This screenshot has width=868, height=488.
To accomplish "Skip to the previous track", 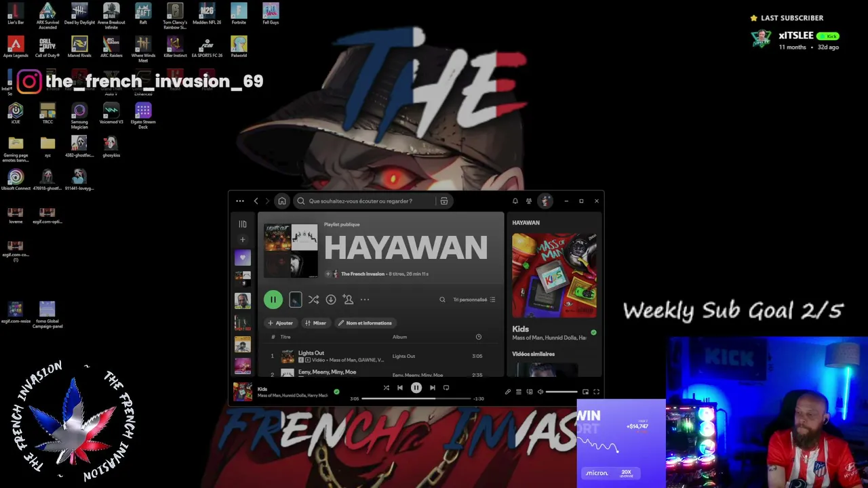I will tap(400, 388).
